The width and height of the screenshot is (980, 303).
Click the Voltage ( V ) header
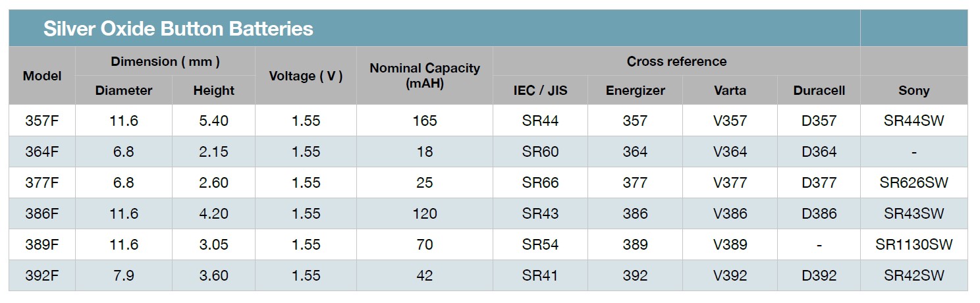(306, 76)
